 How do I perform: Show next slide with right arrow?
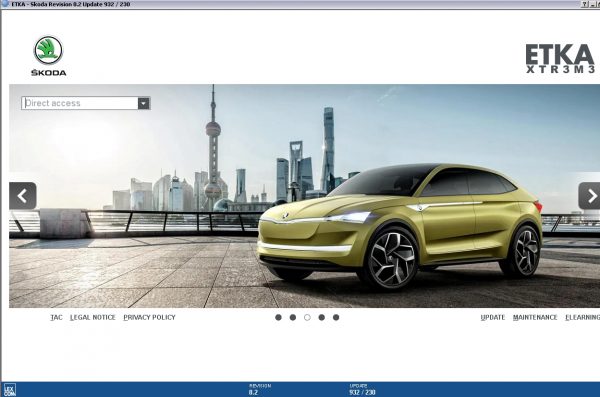589,196
